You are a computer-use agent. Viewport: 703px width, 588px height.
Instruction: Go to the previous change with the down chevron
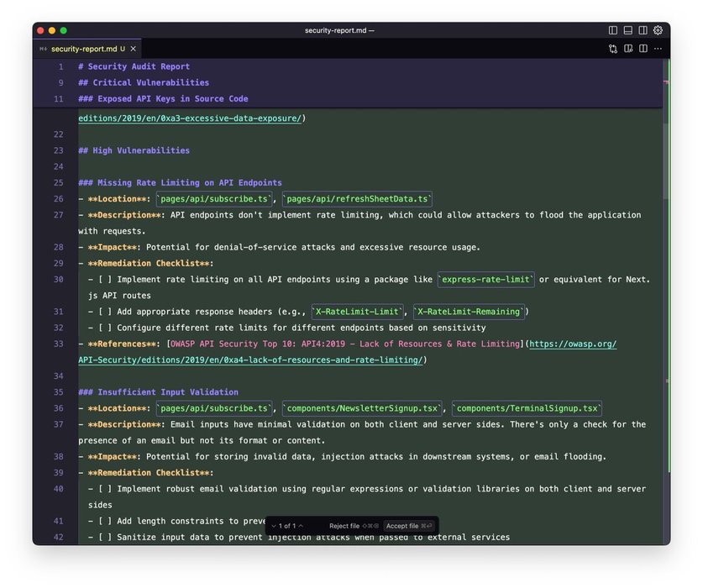pyautogui.click(x=274, y=526)
